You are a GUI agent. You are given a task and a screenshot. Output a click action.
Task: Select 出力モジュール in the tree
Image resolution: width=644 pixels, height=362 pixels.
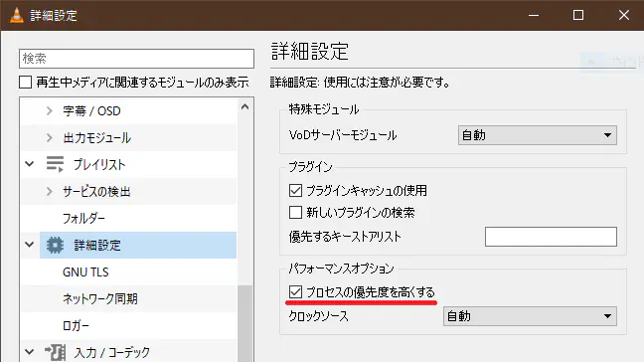click(97, 137)
